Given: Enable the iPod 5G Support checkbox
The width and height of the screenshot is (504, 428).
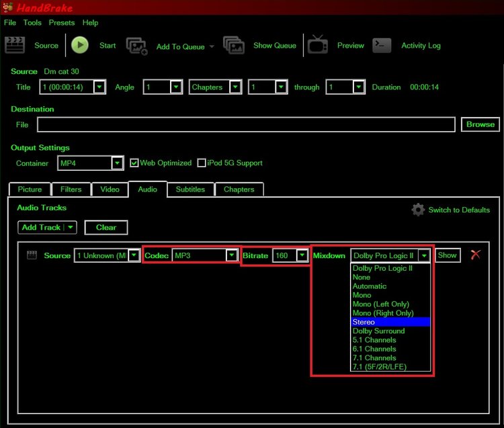Looking at the screenshot, I should (202, 163).
